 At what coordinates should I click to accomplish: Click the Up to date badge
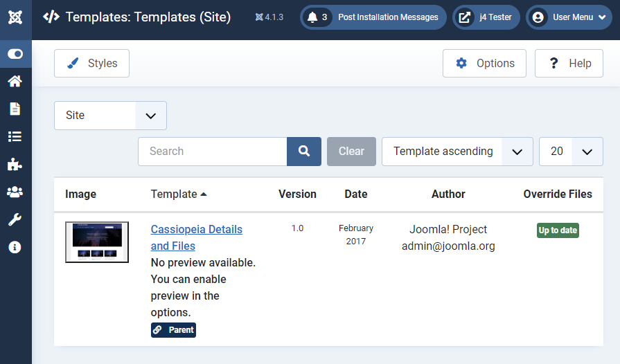558,230
